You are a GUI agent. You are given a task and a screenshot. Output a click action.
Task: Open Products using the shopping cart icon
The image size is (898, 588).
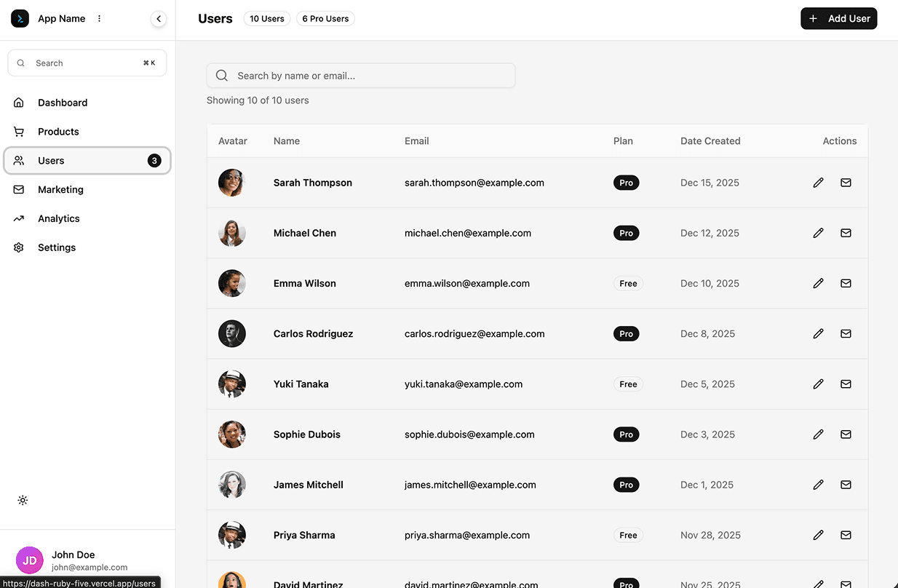pos(18,131)
